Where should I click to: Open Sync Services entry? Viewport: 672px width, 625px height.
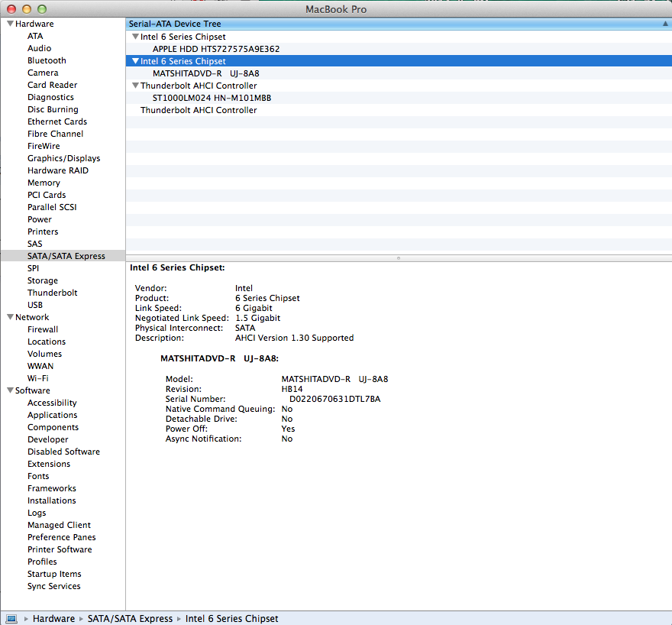pos(53,586)
